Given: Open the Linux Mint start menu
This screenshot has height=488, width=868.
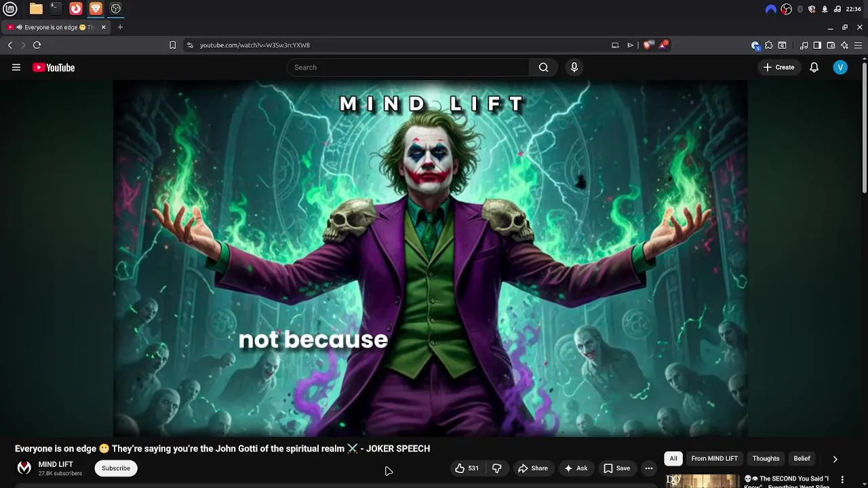Looking at the screenshot, I should tap(10, 9).
